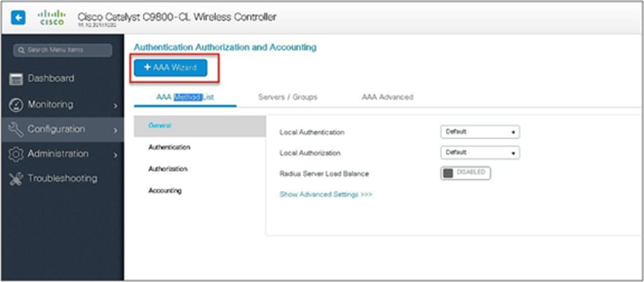Click Show Advanced Settings link
This screenshot has height=282, width=644.
point(326,195)
